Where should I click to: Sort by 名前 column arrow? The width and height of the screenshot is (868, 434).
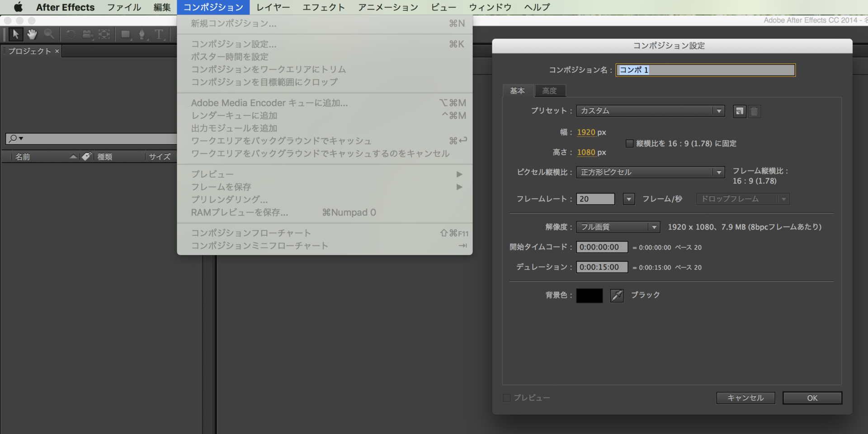click(73, 156)
